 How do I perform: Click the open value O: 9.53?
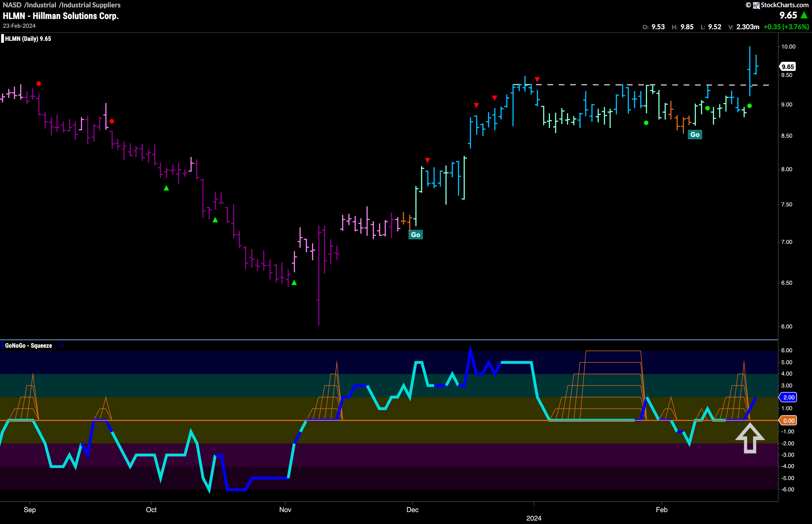click(x=653, y=27)
